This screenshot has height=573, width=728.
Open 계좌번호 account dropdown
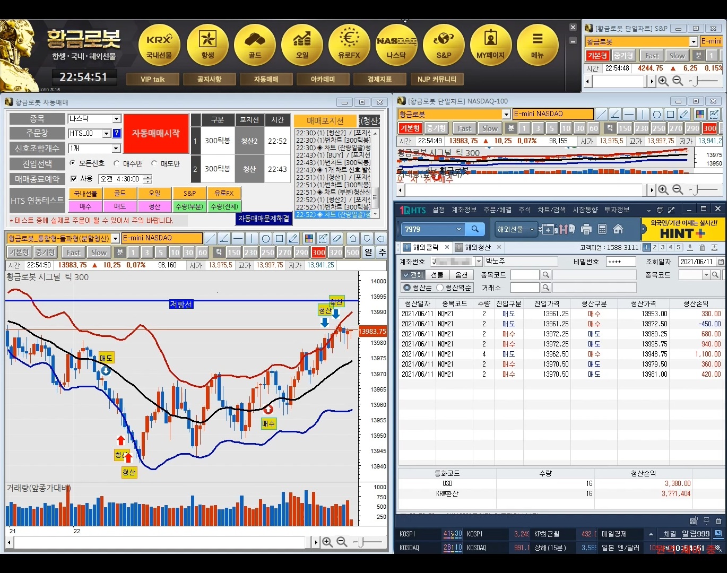pos(479,262)
